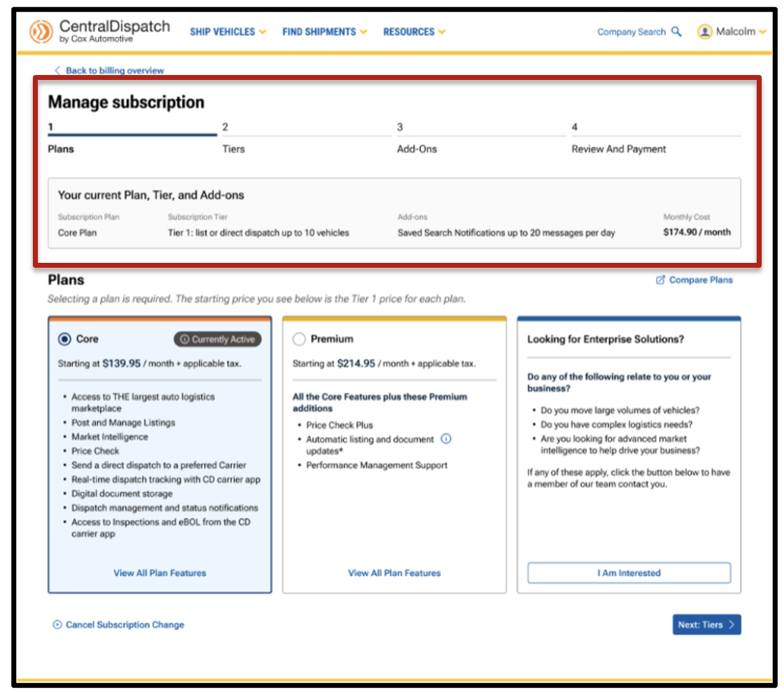Open the Resources dropdown menu
This screenshot has height=693, width=784.
click(414, 32)
